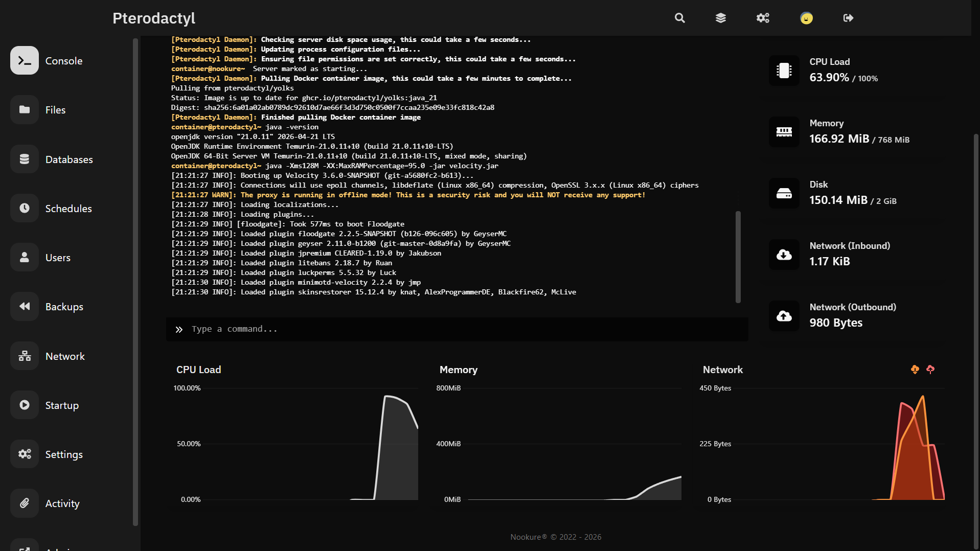
Task: Click the sign out icon in header
Action: [848, 18]
